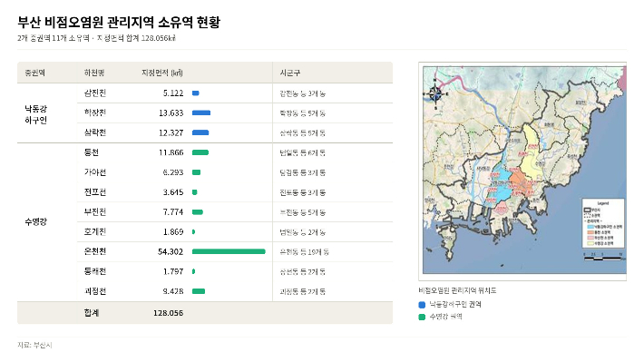Click the district cell in the 학장천 row
The image size is (644, 362).
pos(303,113)
